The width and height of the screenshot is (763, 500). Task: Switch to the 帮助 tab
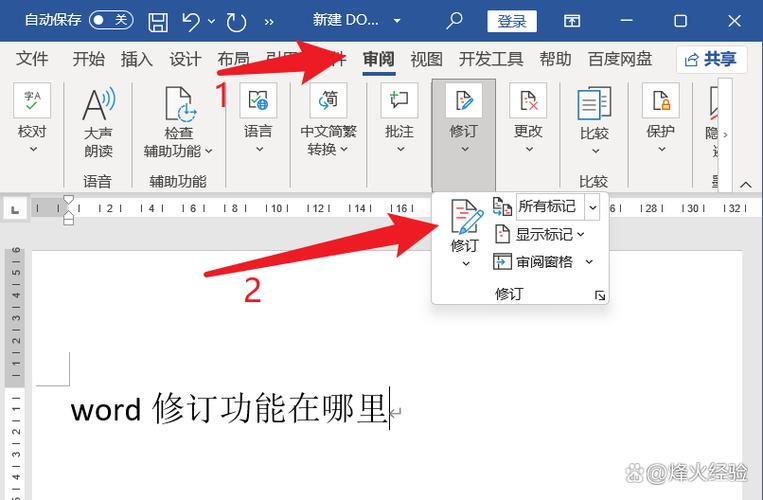pos(555,59)
